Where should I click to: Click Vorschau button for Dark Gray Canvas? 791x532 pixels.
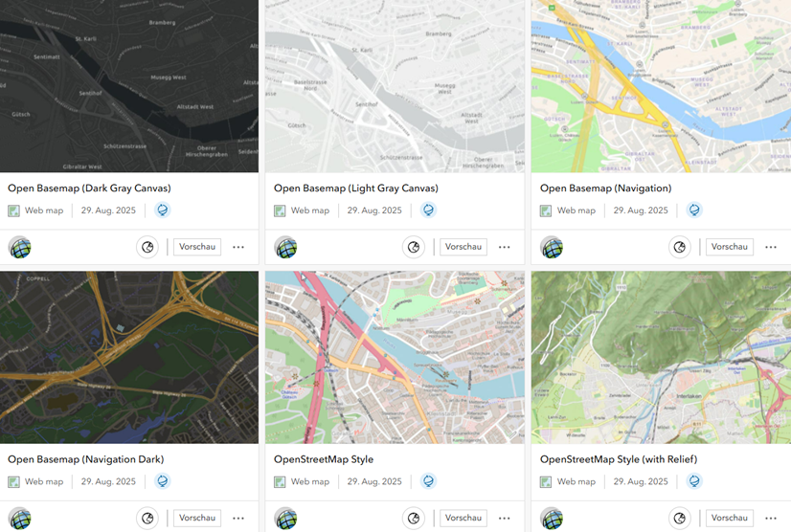click(x=197, y=247)
